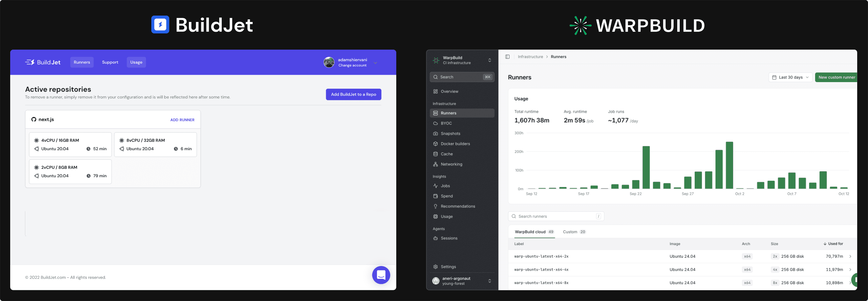Sort table by Used for column

click(833, 244)
